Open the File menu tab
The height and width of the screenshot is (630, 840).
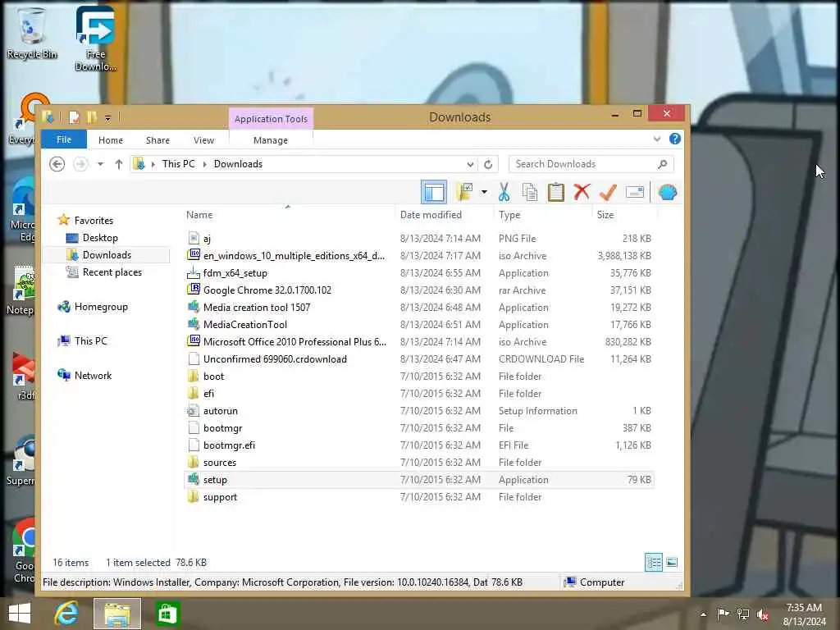pos(64,139)
